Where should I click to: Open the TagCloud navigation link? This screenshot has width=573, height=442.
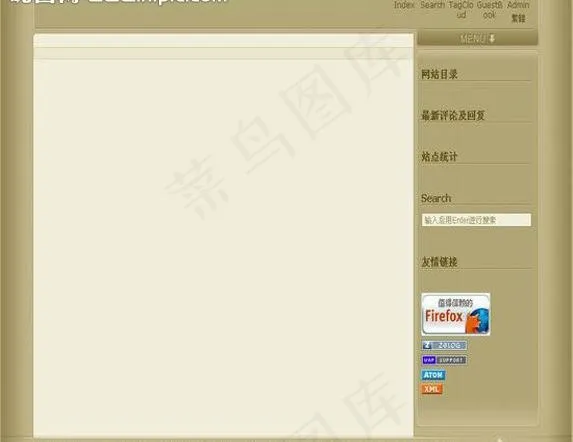[x=461, y=9]
